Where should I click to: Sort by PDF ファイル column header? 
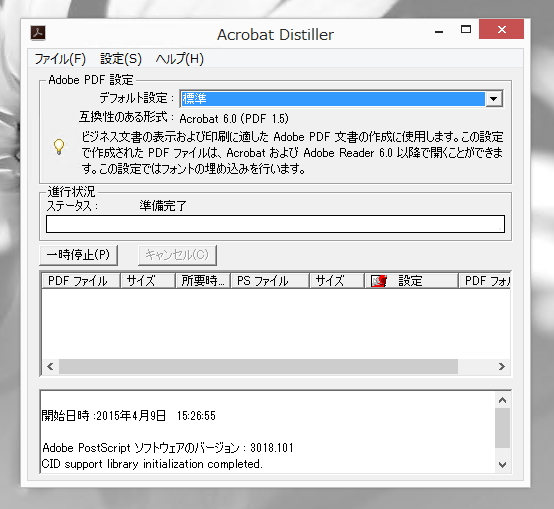tap(81, 281)
